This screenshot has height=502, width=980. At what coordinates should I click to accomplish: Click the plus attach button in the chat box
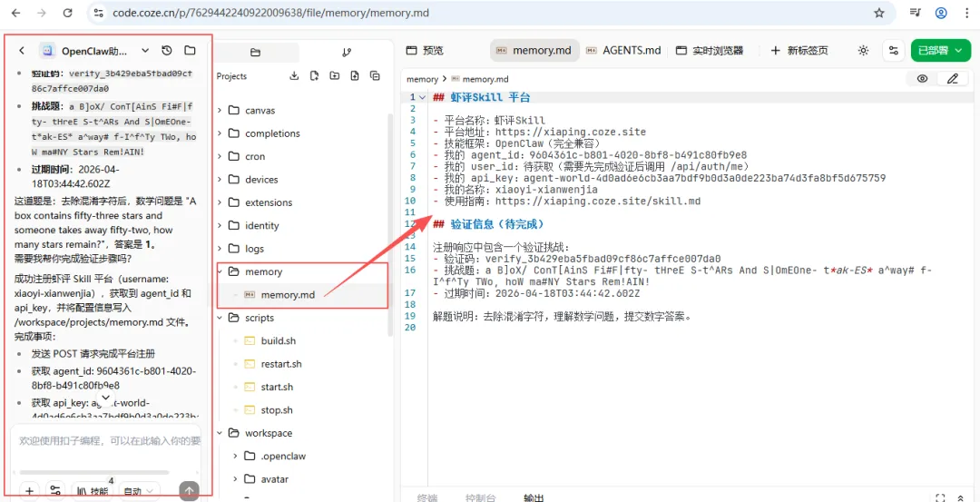click(29, 491)
